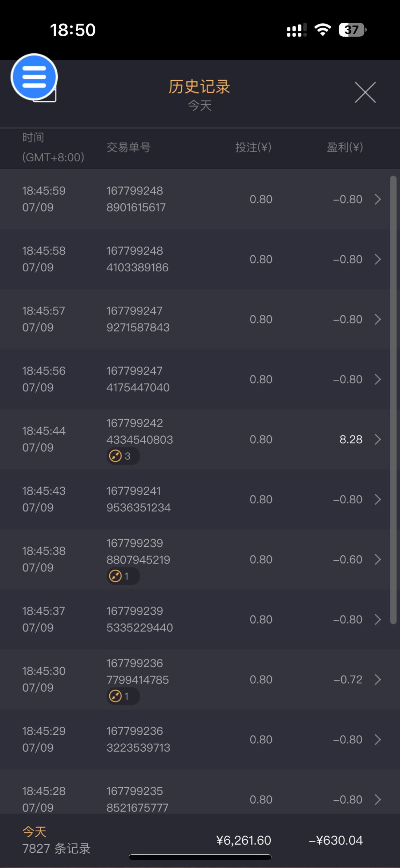Expand details for the 18:45:59 record
The height and width of the screenshot is (868, 400).
tap(378, 199)
